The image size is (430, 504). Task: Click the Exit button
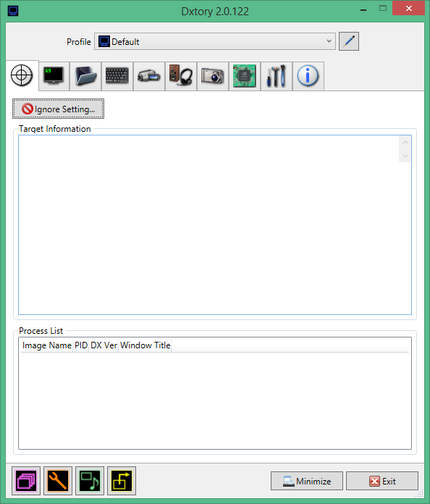[x=382, y=481]
